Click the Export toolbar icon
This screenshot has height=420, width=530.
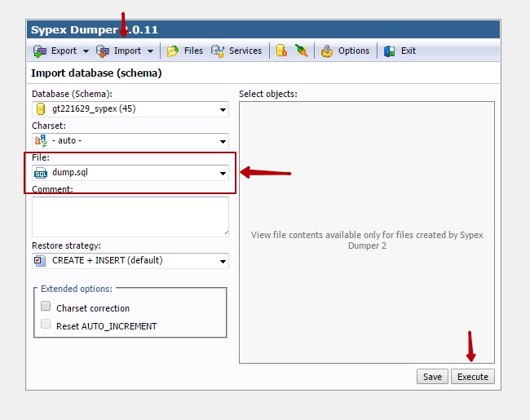pos(40,51)
